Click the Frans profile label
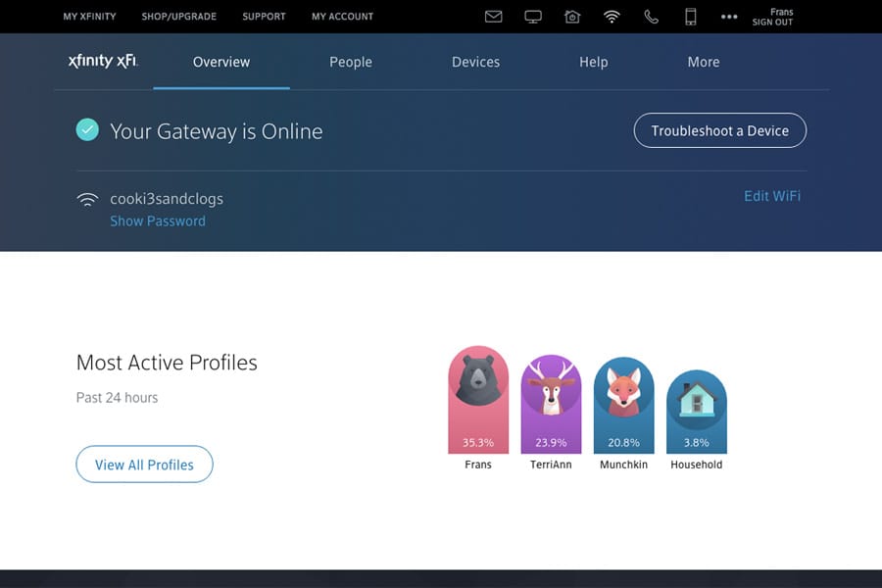 (478, 465)
